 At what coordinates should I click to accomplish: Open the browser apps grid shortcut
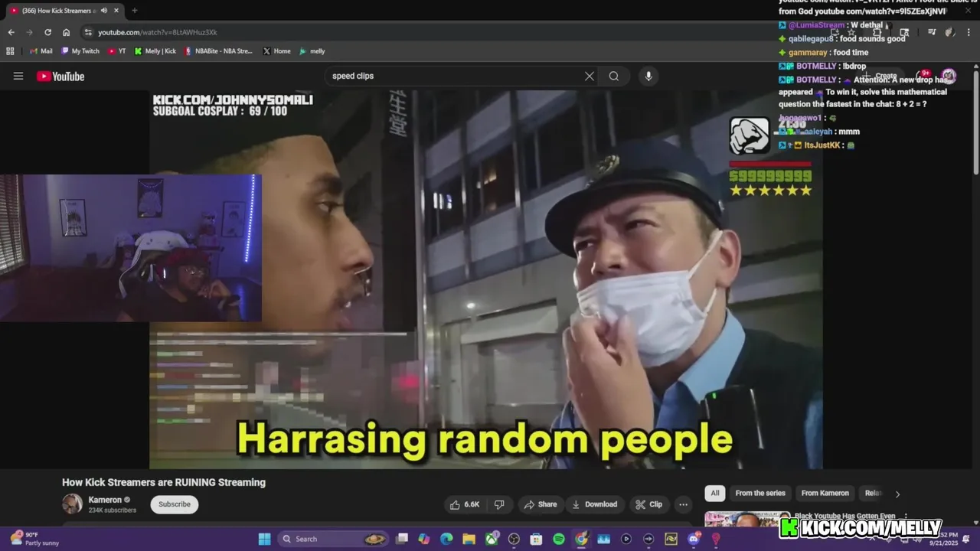pos(10,51)
